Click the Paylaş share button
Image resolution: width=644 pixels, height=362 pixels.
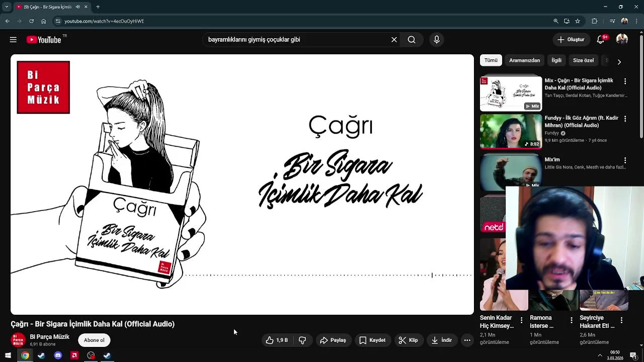[x=333, y=340]
